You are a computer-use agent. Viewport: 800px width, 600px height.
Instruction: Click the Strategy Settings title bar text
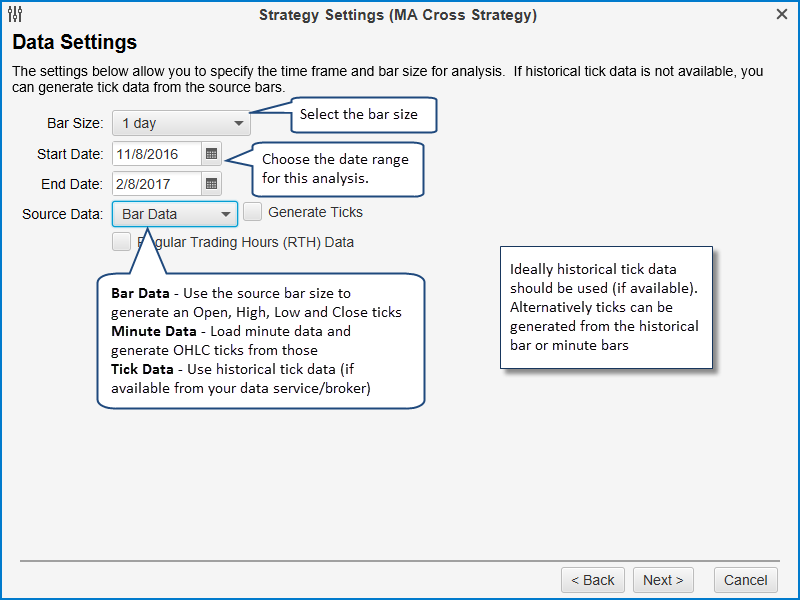tap(397, 15)
